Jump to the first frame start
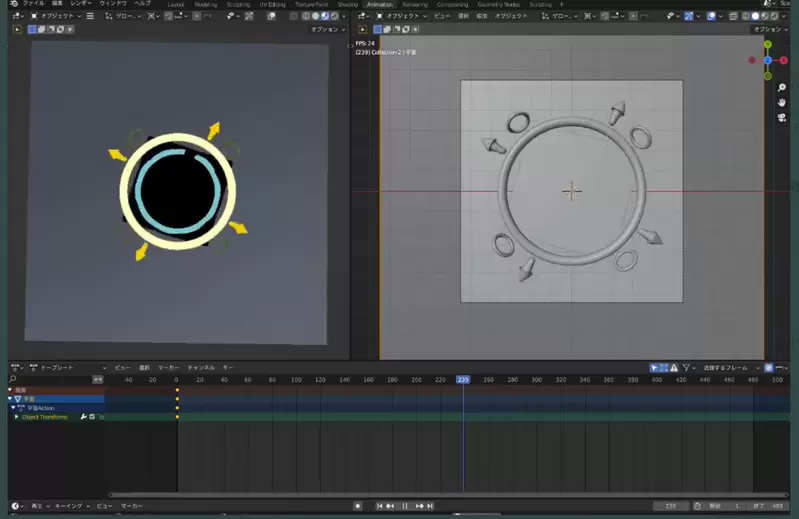The height and width of the screenshot is (519, 799). [x=379, y=506]
